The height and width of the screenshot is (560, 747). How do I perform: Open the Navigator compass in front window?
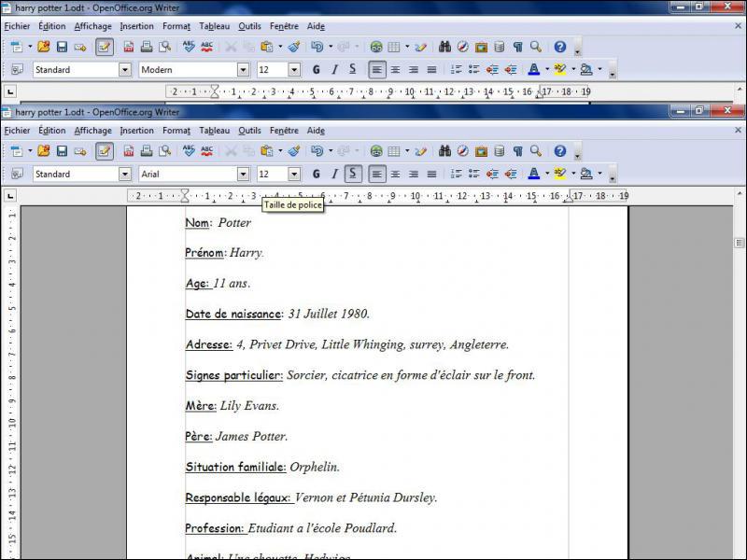pos(462,151)
